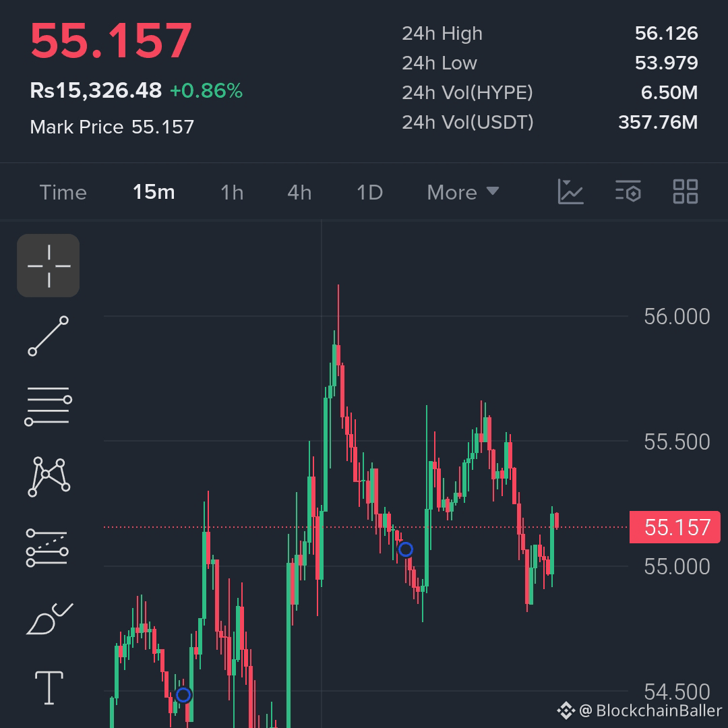Tap the Mark Price 55.157 label
Image resolution: width=728 pixels, height=728 pixels.
point(112,127)
